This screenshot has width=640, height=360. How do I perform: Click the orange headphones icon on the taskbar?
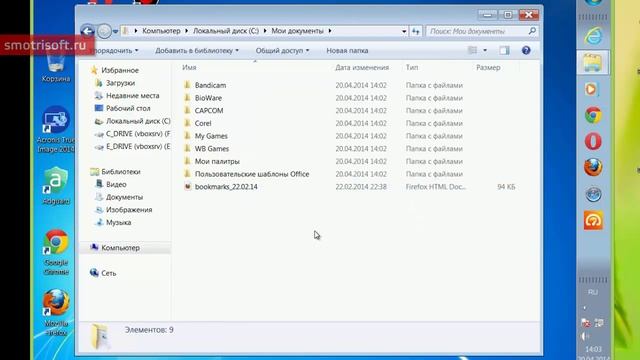click(593, 220)
